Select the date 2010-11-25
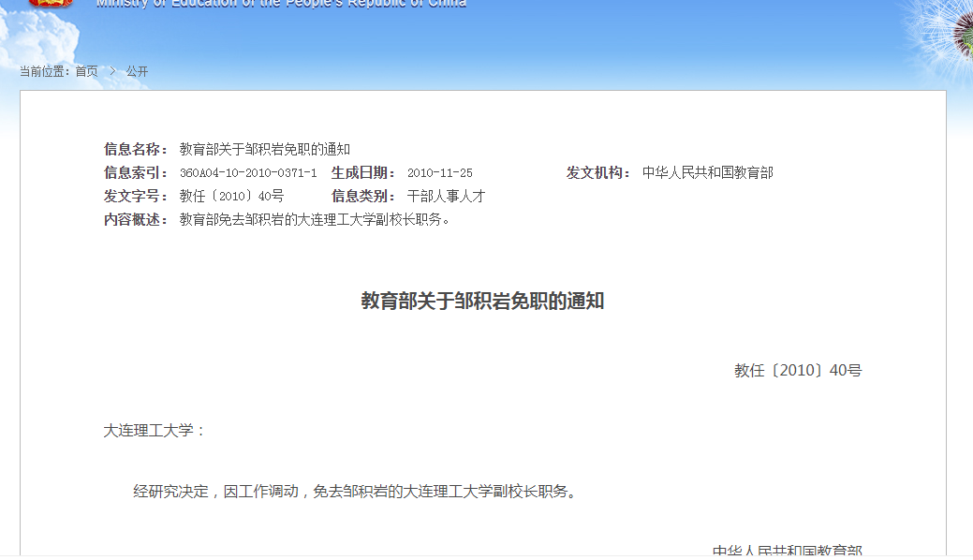Screen dimensions: 973x560 (440, 172)
